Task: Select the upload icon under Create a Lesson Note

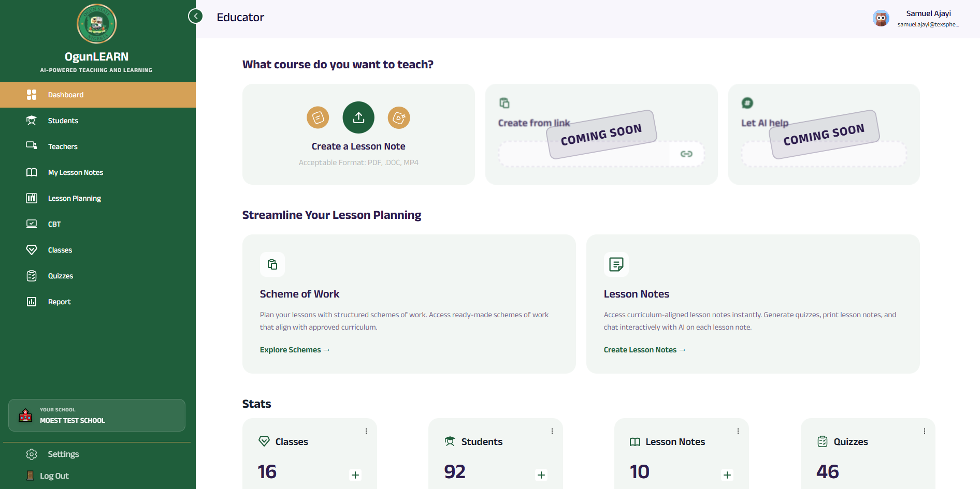Action: pyautogui.click(x=358, y=117)
